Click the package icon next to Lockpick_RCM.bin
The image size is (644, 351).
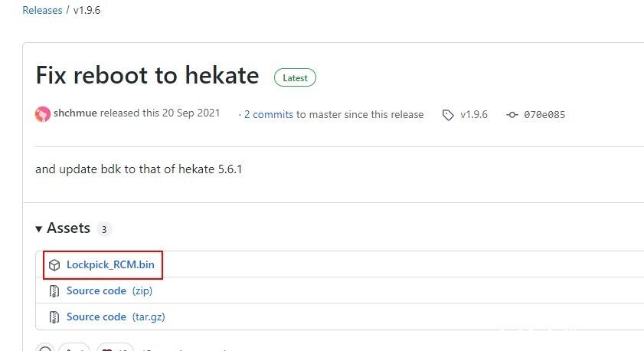[54, 265]
